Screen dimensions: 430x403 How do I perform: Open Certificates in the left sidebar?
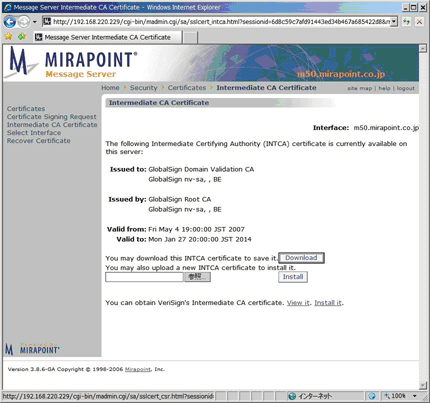(x=26, y=109)
